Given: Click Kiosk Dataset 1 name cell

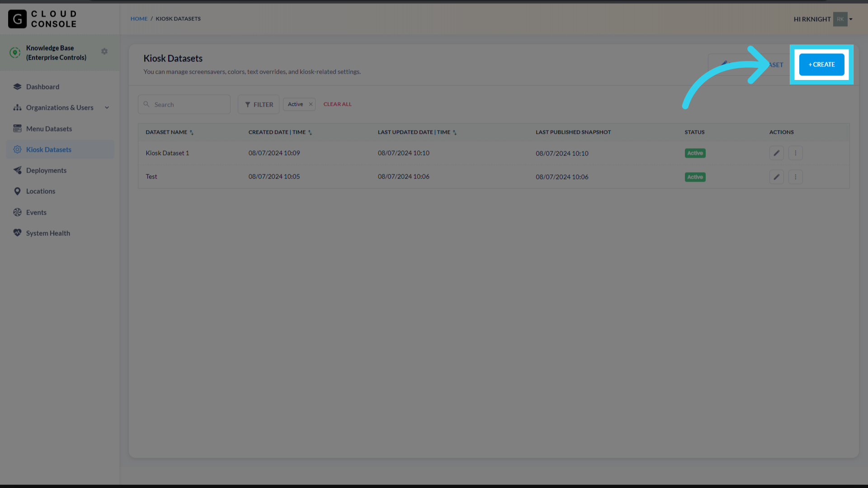Looking at the screenshot, I should [x=167, y=153].
